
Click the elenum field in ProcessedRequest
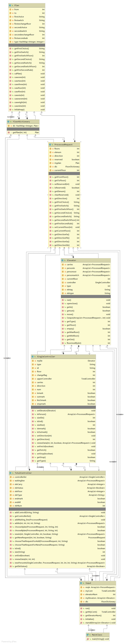pyautogui.click(x=64, y=152)
